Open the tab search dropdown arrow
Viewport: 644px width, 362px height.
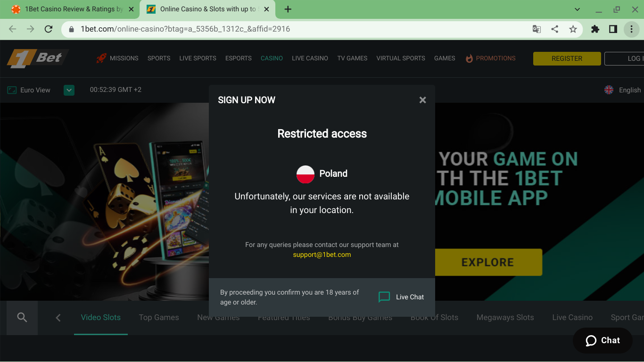[x=578, y=9]
